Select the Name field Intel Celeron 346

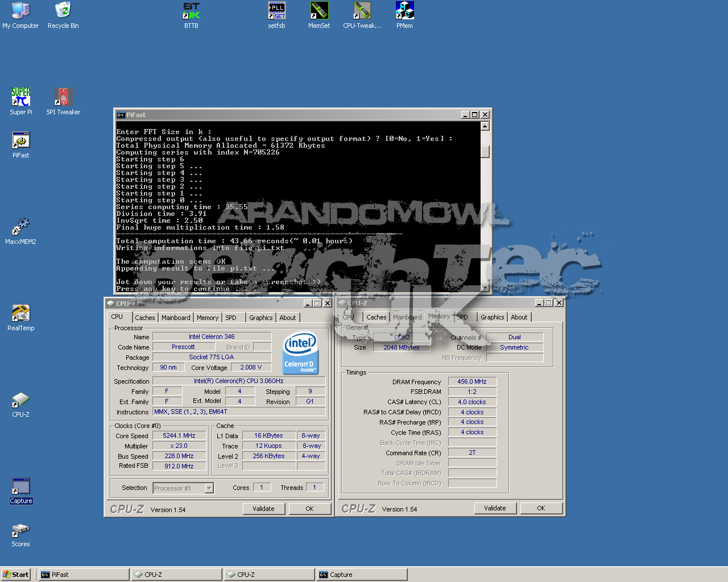[212, 336]
